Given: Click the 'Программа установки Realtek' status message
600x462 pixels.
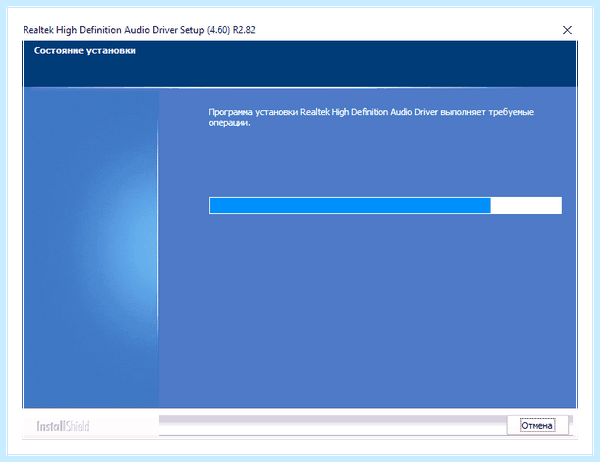Looking at the screenshot, I should (371, 117).
